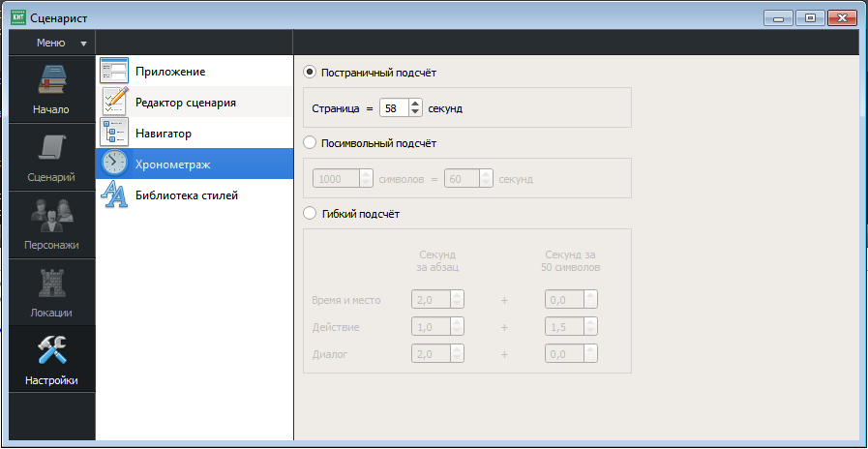The image size is (868, 449).
Task: Open the Персонажи people icon
Action: click(x=52, y=216)
